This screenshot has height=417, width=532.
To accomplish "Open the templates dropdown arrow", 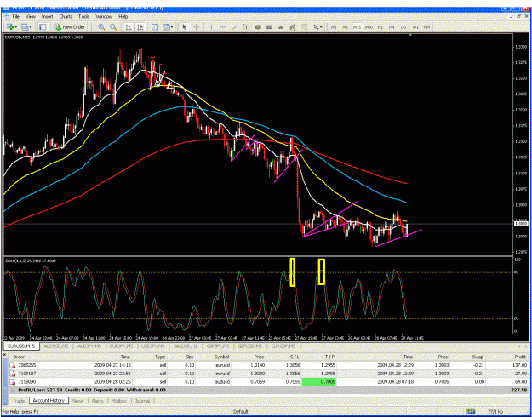I will point(172,27).
